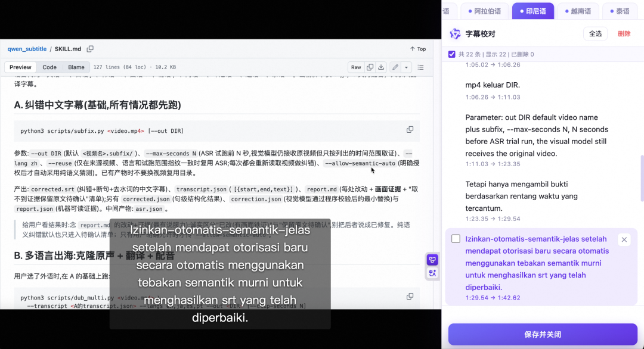Jump to Top of the file
Screen dimensions: 644x349
coord(418,49)
